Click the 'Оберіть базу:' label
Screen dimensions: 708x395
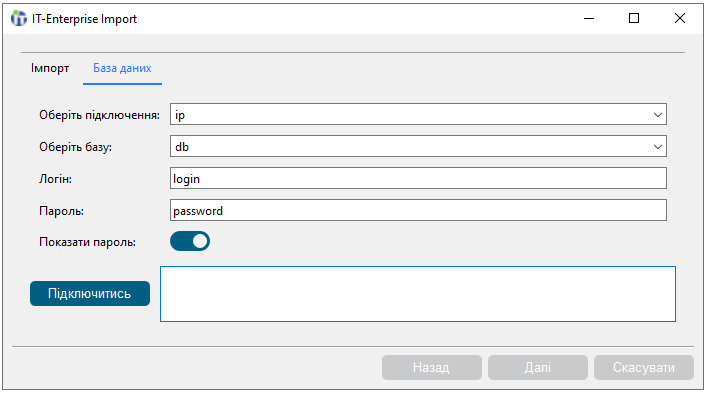pos(75,147)
